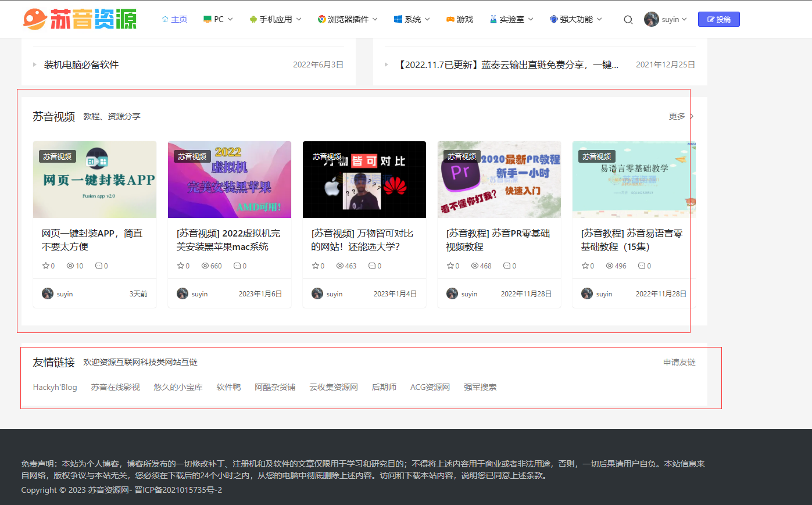Click suyin's avatar in the top navigation
812x505 pixels.
[x=651, y=19]
